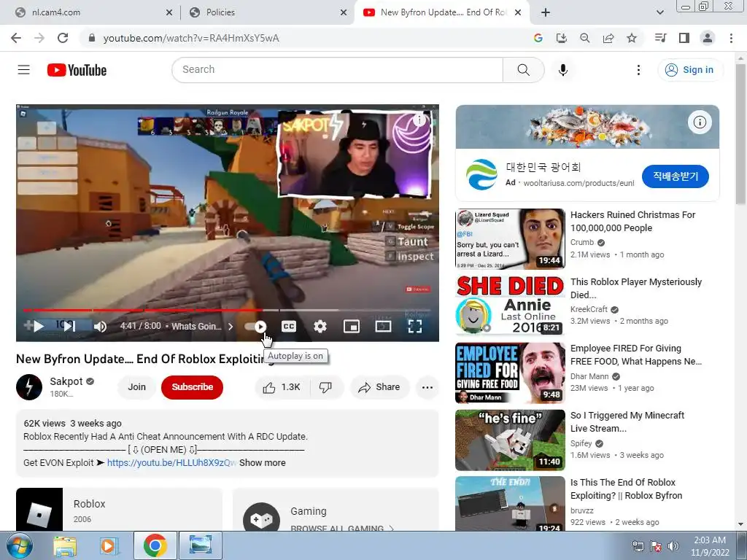Image resolution: width=747 pixels, height=560 pixels.
Task: Open 'Hackers Ruined Christmas' video thumbnail
Action: pos(510,239)
